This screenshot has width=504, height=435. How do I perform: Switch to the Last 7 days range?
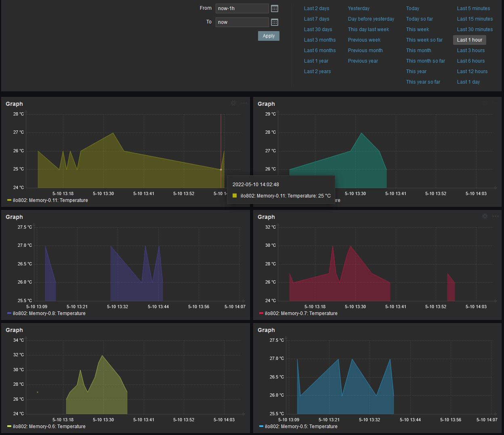tap(316, 19)
